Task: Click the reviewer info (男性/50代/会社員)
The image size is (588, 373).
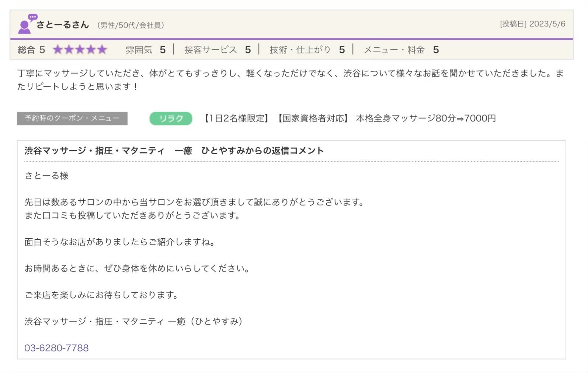Action: click(x=131, y=25)
